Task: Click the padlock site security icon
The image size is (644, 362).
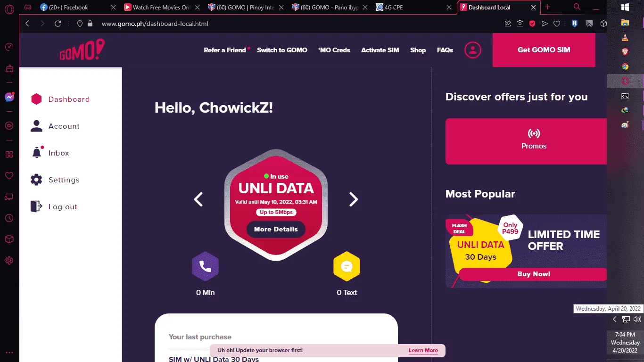Action: 91,24
